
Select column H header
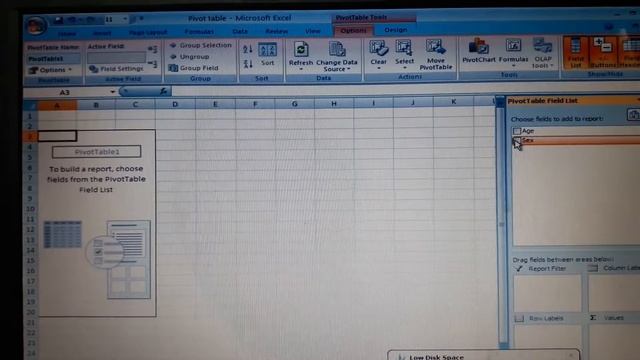[333, 104]
